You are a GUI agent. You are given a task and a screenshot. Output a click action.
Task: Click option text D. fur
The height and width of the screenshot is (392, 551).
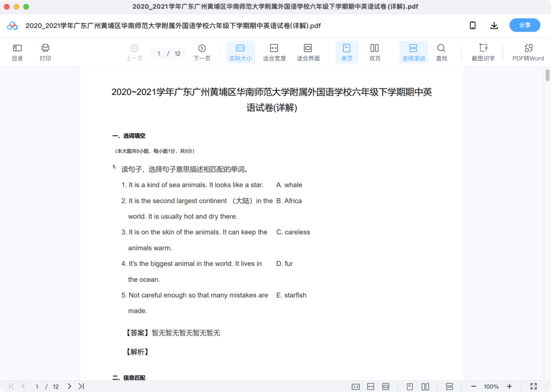tap(284, 264)
